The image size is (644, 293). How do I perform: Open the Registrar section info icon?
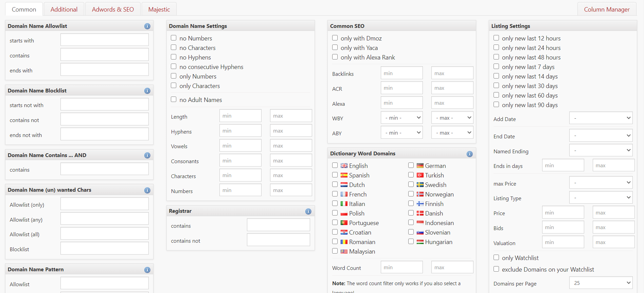point(308,211)
